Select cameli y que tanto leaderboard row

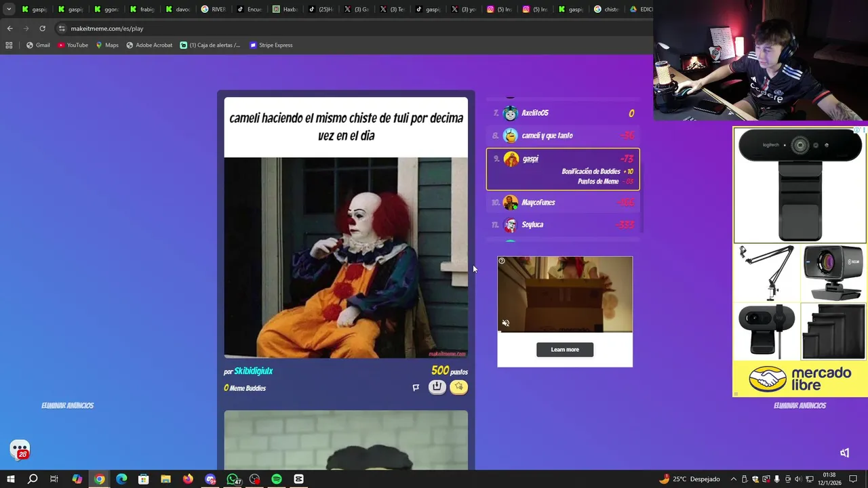point(563,136)
